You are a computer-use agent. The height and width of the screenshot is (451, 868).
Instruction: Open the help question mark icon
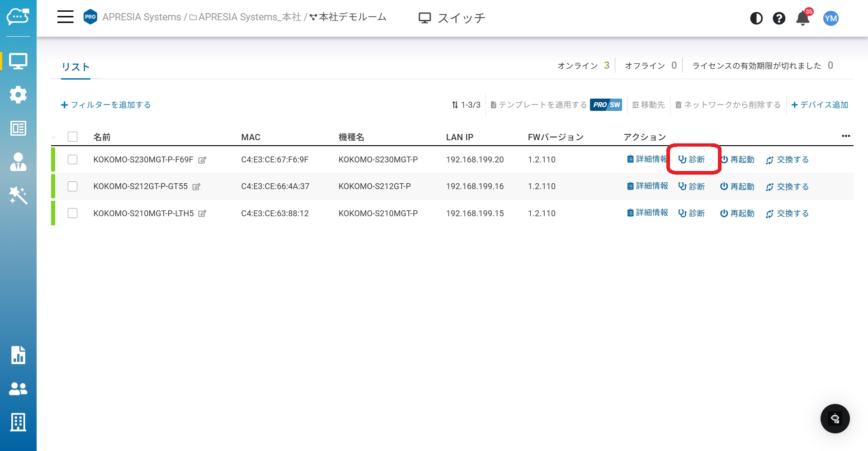pyautogui.click(x=779, y=18)
